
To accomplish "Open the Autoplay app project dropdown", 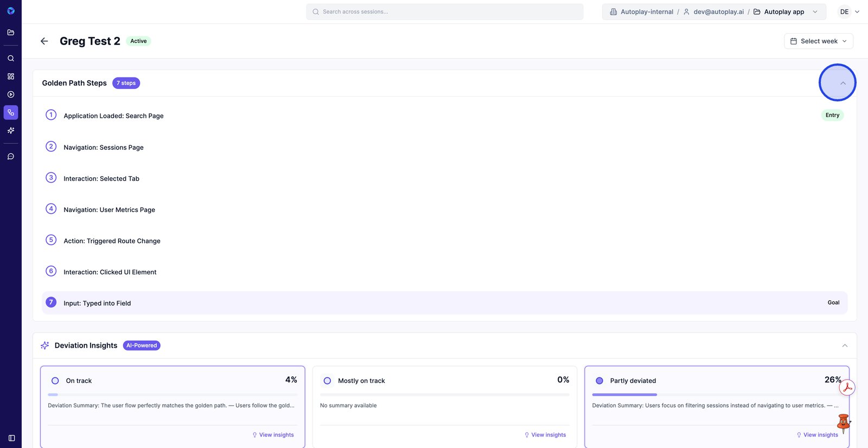I will tap(786, 12).
